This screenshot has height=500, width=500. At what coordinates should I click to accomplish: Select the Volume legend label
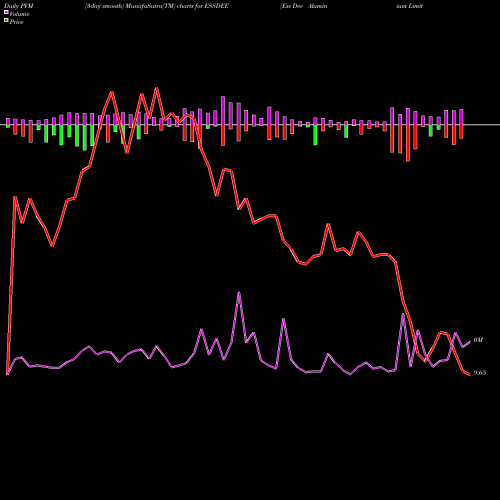tap(19, 14)
